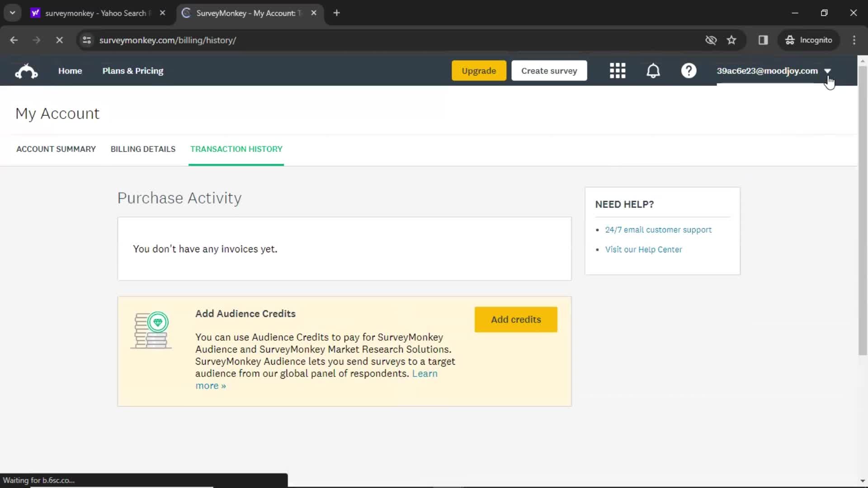Open the notifications bell icon
This screenshot has height=488, width=868.
[653, 71]
